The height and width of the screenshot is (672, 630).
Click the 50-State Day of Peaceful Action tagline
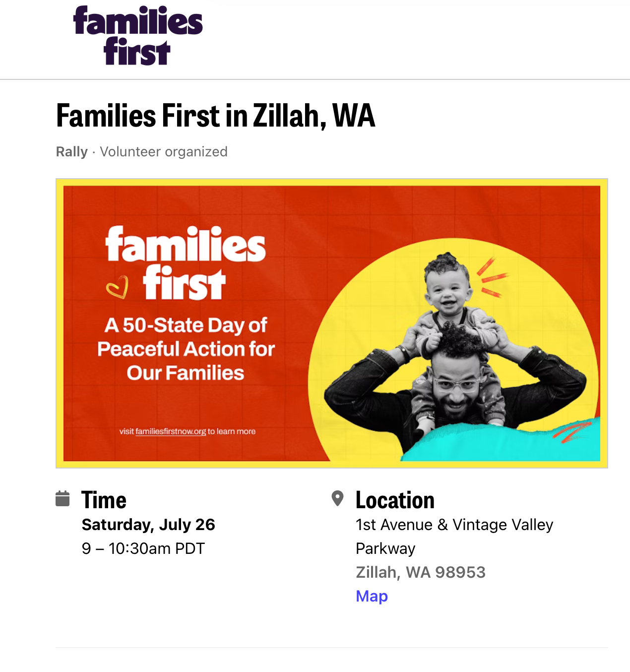(x=186, y=349)
